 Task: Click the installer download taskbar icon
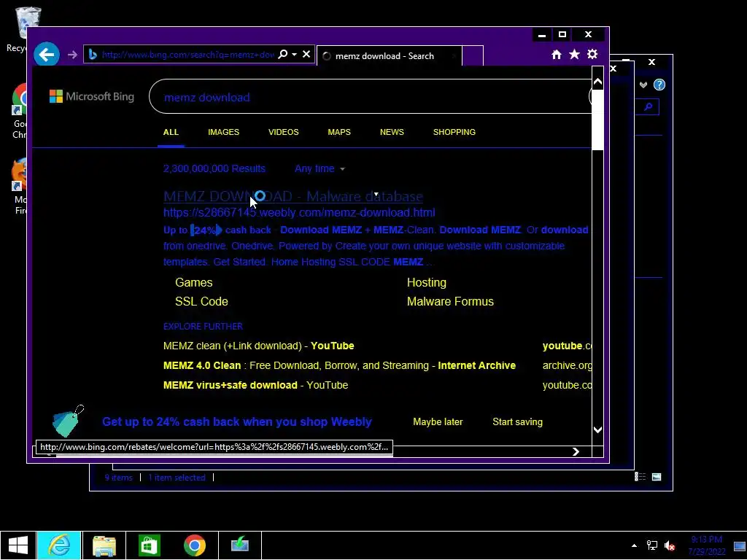[x=239, y=545]
